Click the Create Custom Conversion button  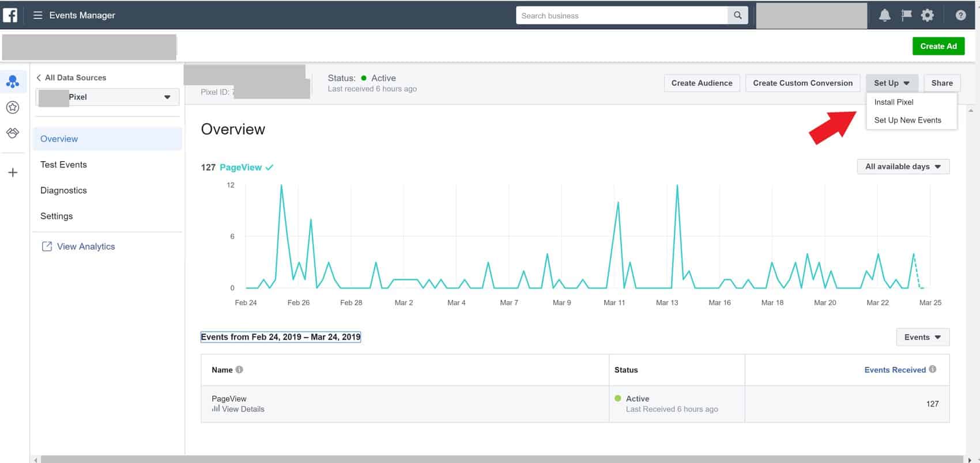point(802,83)
